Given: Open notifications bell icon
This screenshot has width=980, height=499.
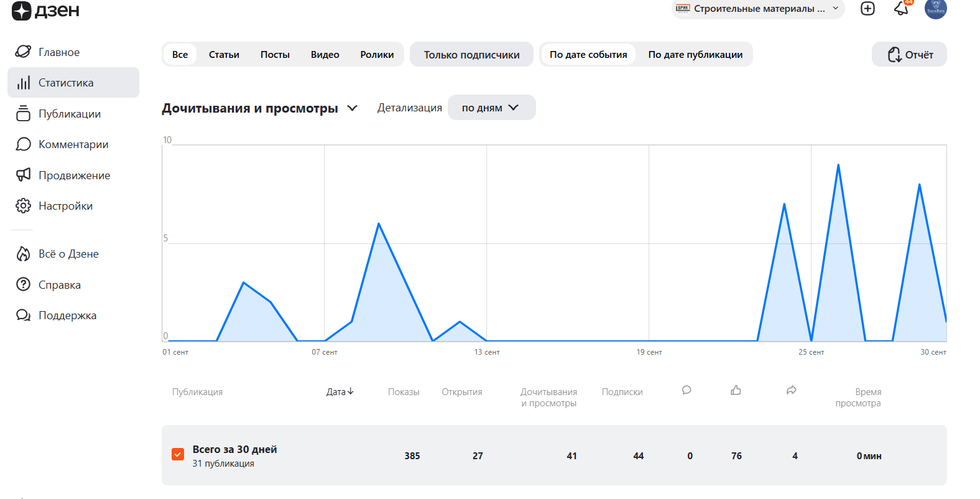Looking at the screenshot, I should pyautogui.click(x=901, y=8).
